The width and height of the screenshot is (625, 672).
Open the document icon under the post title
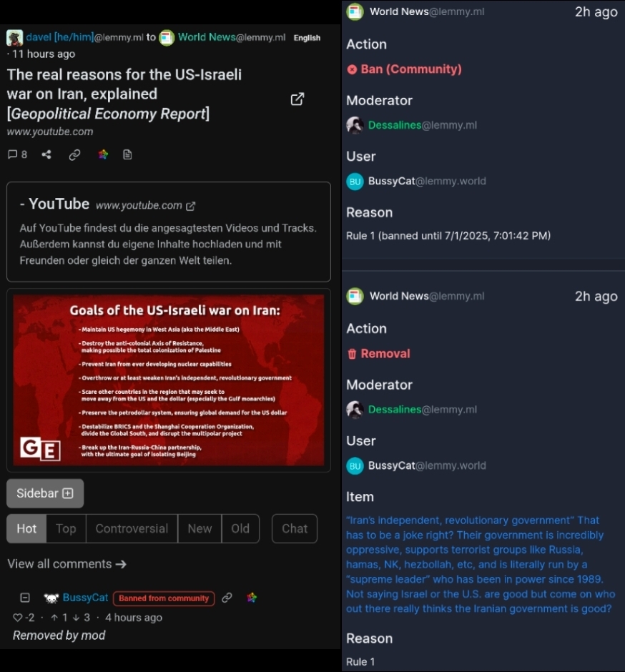click(127, 154)
